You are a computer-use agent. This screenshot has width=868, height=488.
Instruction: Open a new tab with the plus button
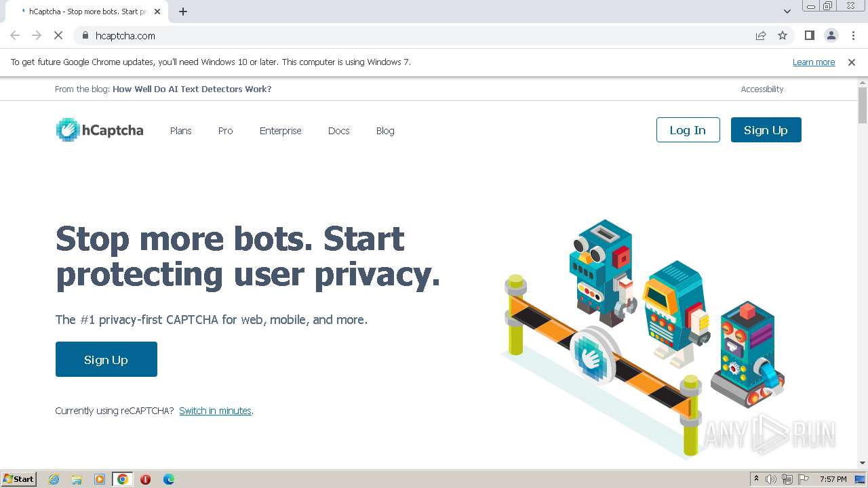[x=183, y=12]
